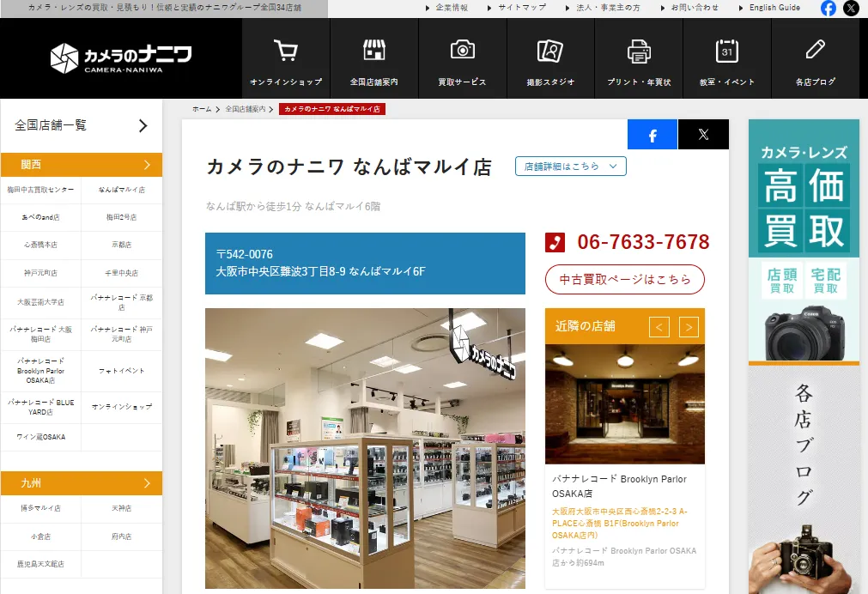The width and height of the screenshot is (868, 594).
Task: Expand the 全国店舗一覧 chevron
Action: [143, 125]
